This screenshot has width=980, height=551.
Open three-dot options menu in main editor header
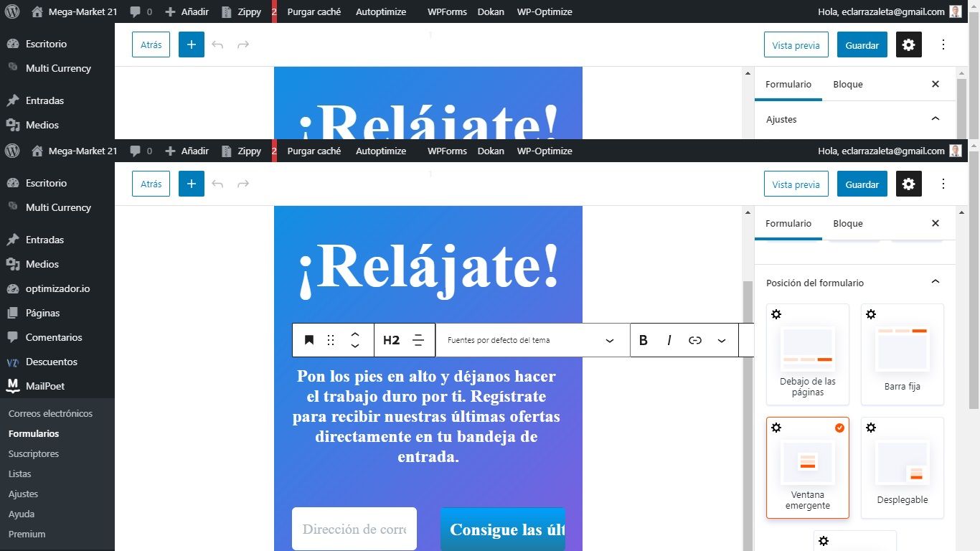pos(943,184)
